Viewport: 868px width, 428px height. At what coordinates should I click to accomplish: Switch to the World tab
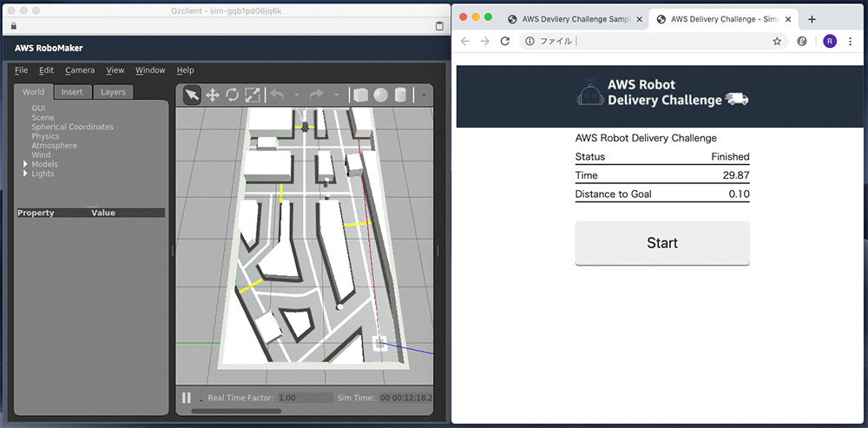point(33,92)
